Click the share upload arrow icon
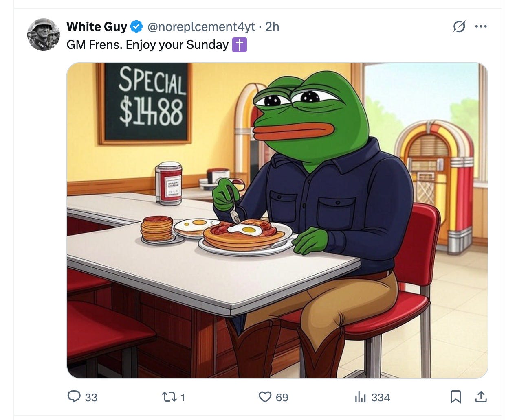This screenshot has width=506, height=420. pyautogui.click(x=481, y=397)
